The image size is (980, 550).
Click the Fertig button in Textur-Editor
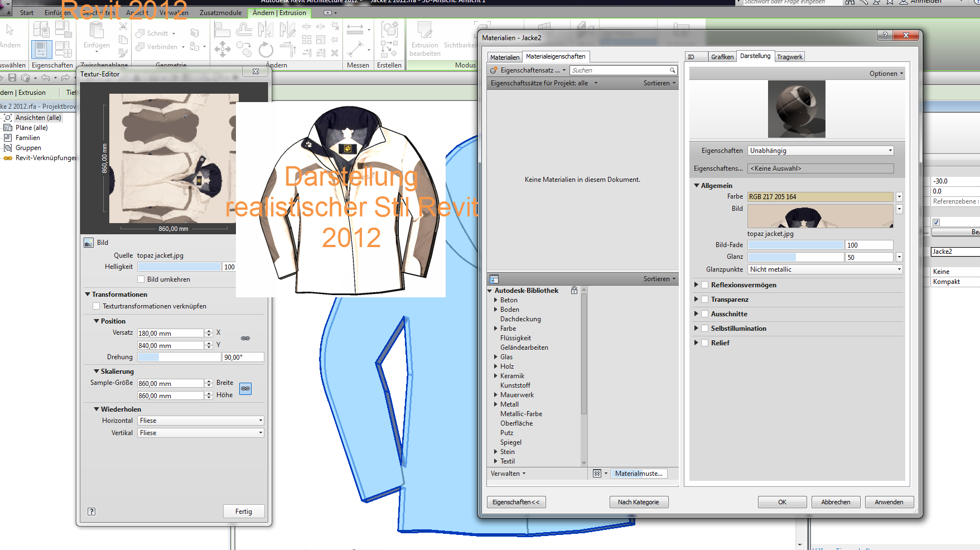tap(244, 512)
